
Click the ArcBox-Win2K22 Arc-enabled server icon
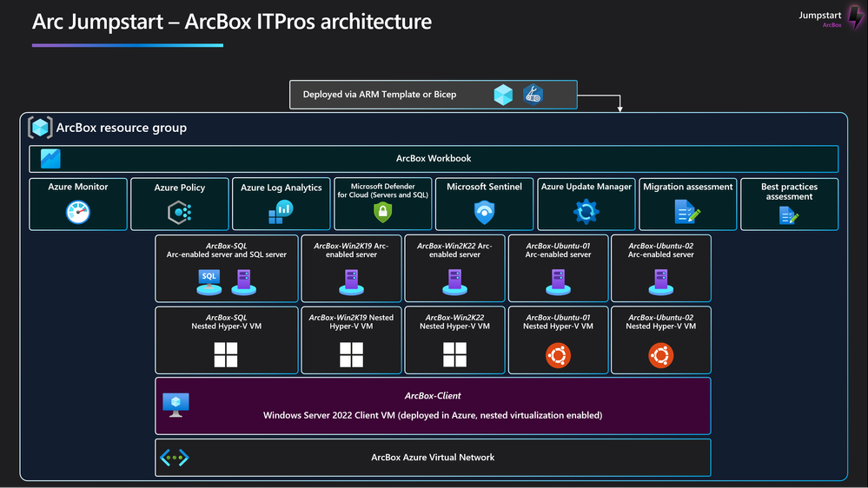point(454,281)
